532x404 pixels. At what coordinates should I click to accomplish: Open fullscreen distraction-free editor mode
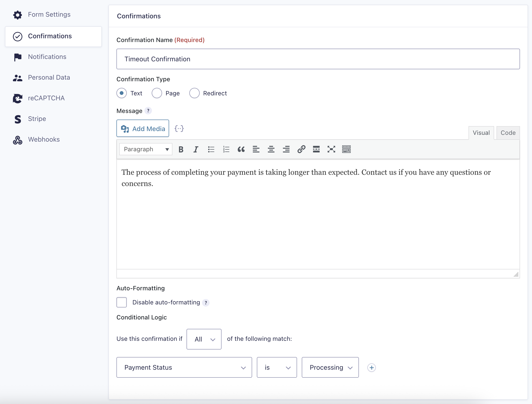tap(331, 149)
